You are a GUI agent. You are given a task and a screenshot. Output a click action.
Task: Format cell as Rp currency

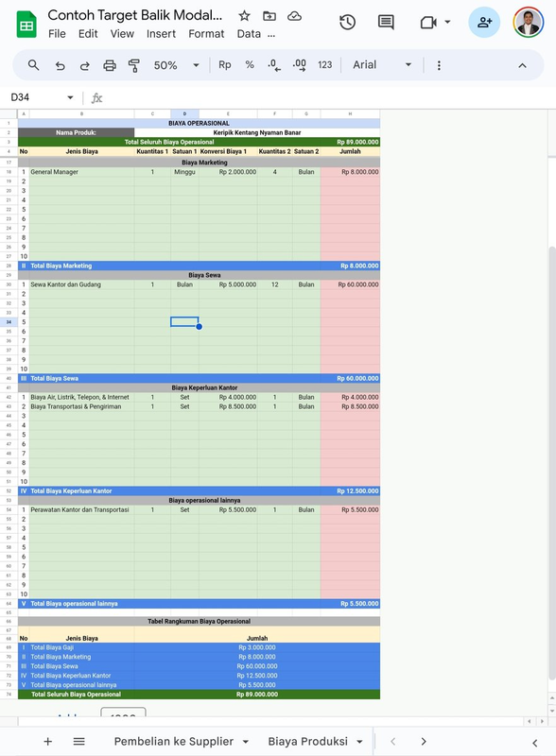pos(225,64)
